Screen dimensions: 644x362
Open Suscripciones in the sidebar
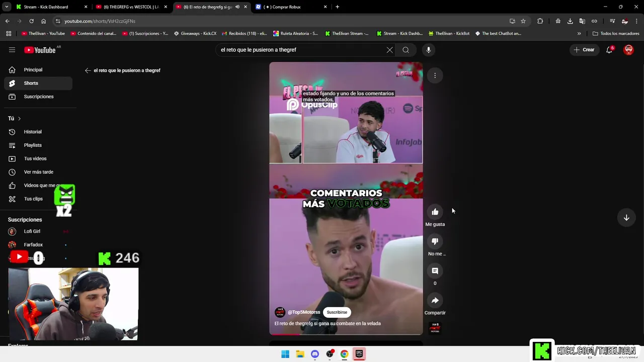38,97
